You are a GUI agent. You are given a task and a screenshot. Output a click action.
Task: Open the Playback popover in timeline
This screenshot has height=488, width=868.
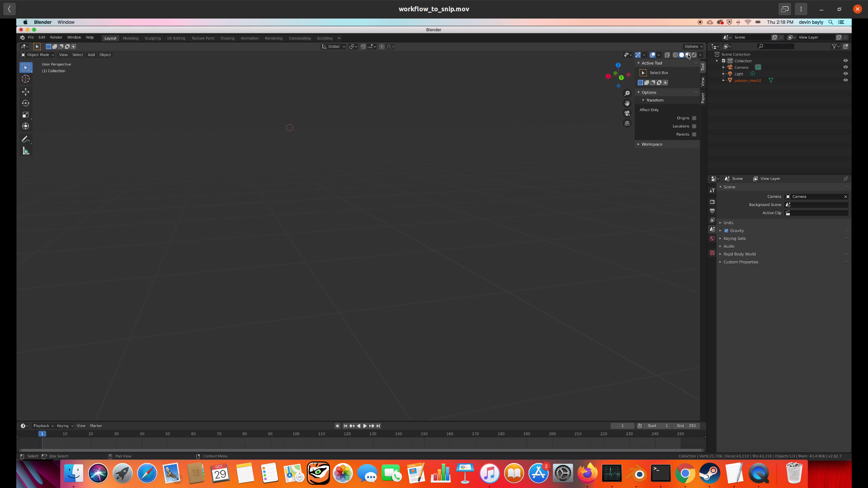click(43, 426)
